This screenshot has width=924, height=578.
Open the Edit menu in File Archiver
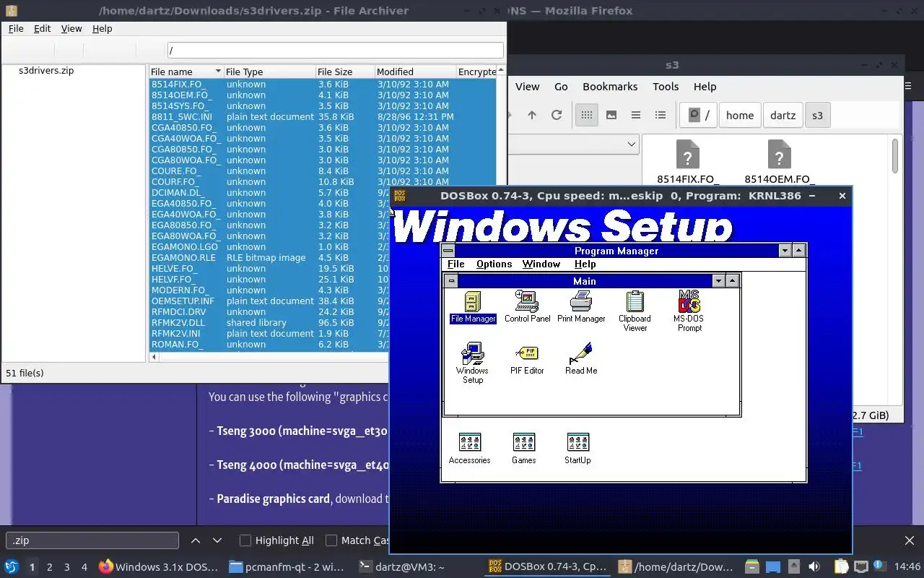[43, 28]
